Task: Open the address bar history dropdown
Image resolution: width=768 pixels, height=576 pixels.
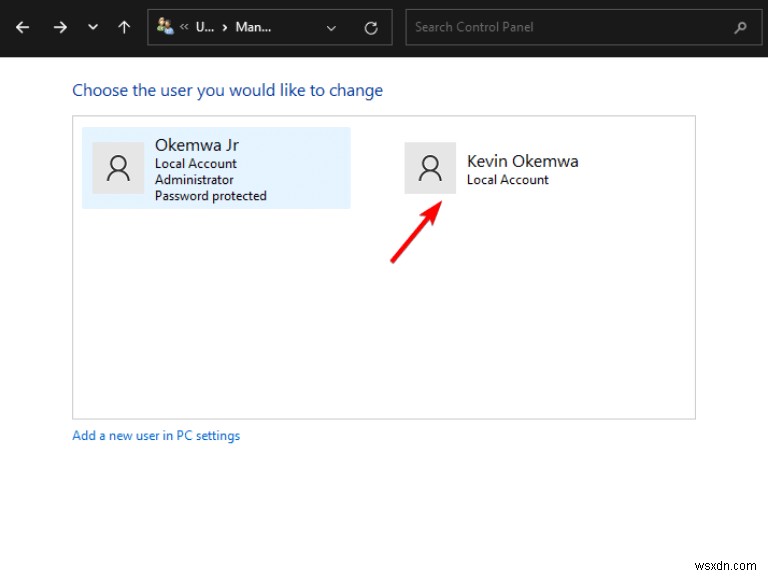Action: 331,28
